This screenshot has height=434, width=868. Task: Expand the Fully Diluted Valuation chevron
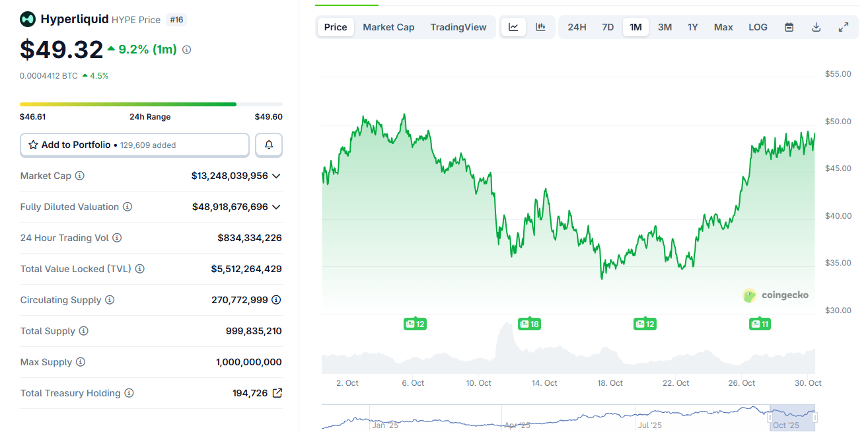(x=277, y=207)
